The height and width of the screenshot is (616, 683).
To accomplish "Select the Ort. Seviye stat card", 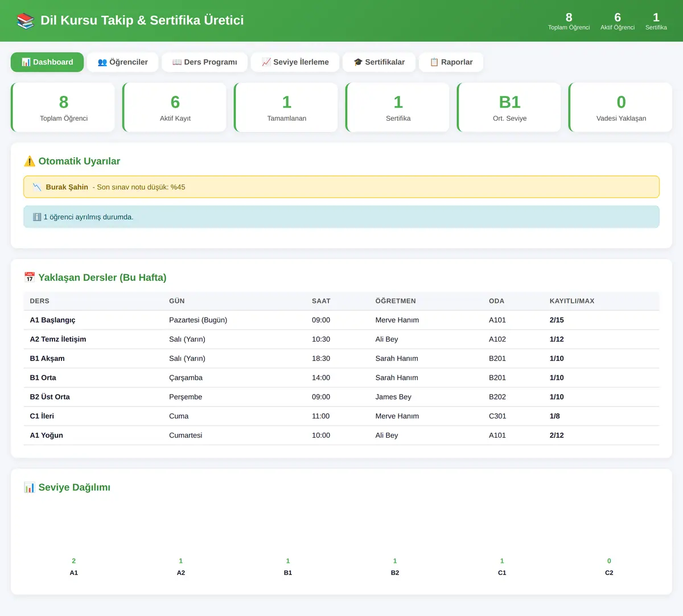I will click(x=509, y=108).
